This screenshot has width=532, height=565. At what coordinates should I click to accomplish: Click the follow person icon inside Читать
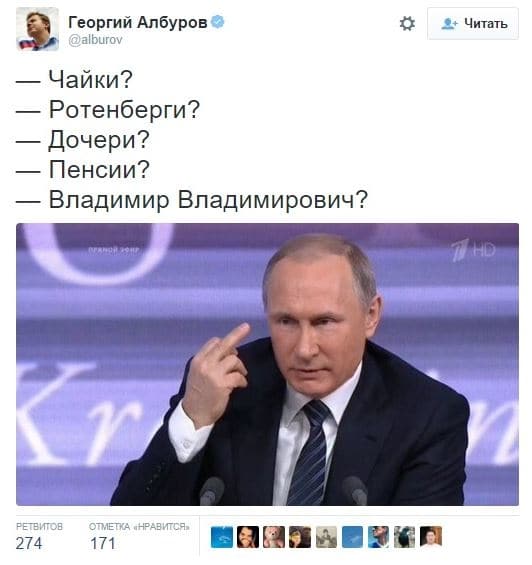[x=449, y=24]
